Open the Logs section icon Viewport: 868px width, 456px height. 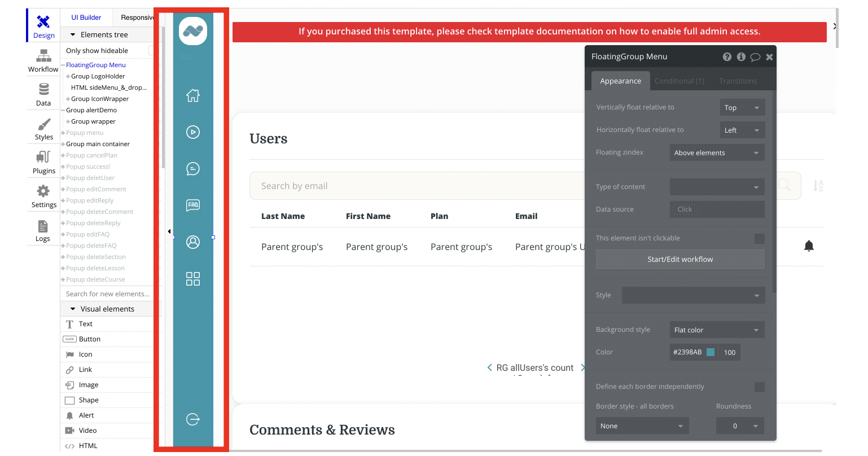click(x=43, y=226)
